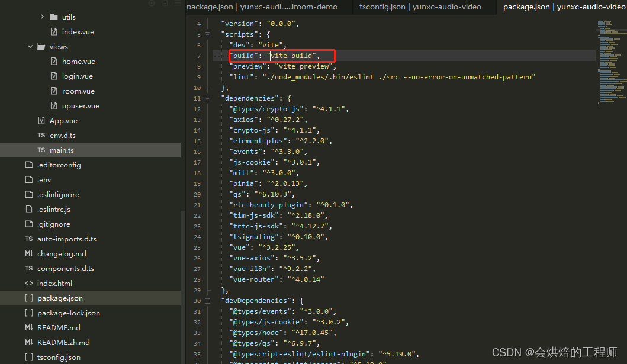Click the TS icon beside main.ts
This screenshot has width=627, height=364.
41,150
